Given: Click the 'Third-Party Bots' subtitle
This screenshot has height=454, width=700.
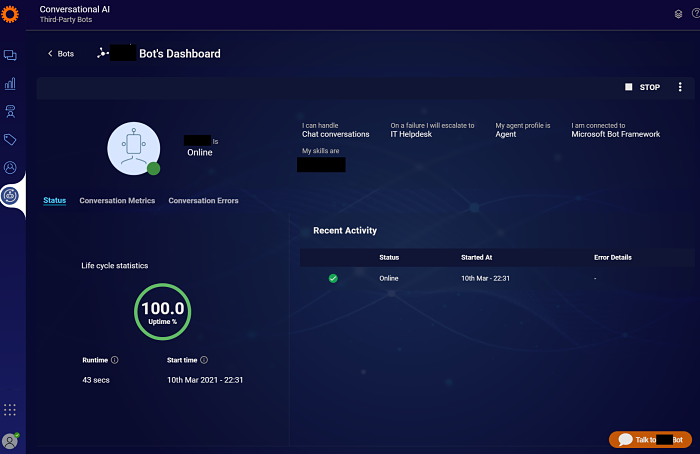Looking at the screenshot, I should (x=66, y=20).
